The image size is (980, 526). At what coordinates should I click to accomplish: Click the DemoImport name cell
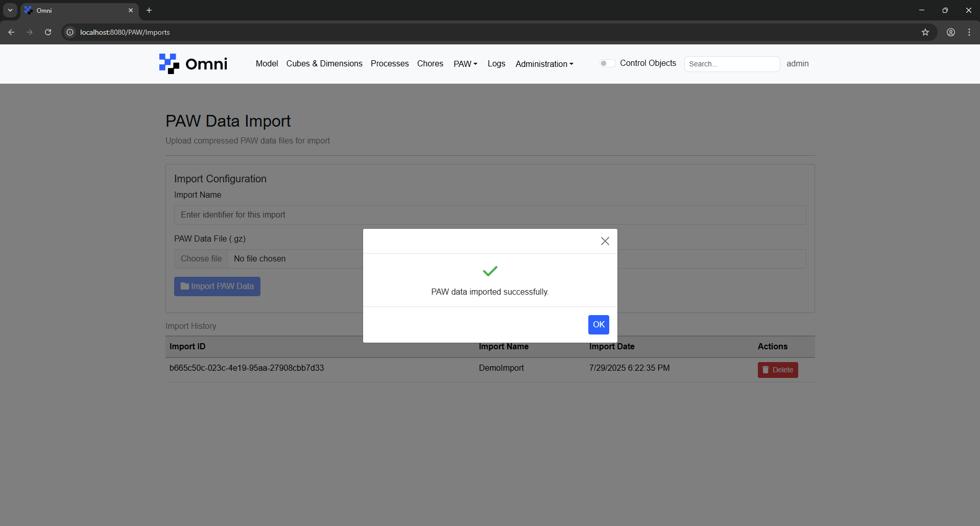pyautogui.click(x=501, y=368)
